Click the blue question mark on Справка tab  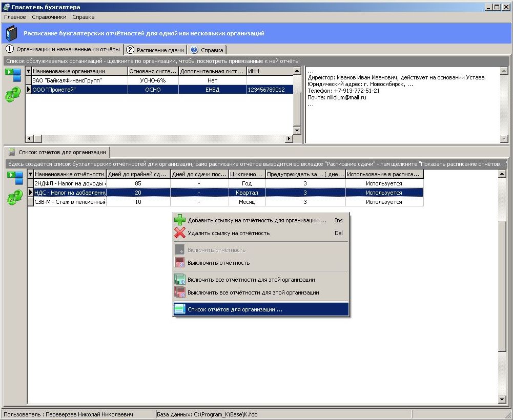point(194,50)
